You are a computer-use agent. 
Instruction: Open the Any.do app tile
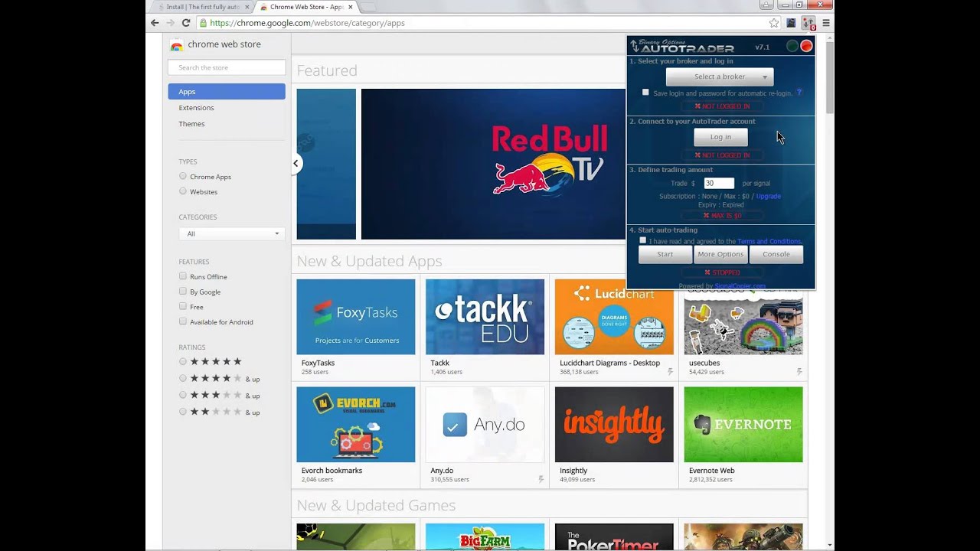pyautogui.click(x=485, y=425)
